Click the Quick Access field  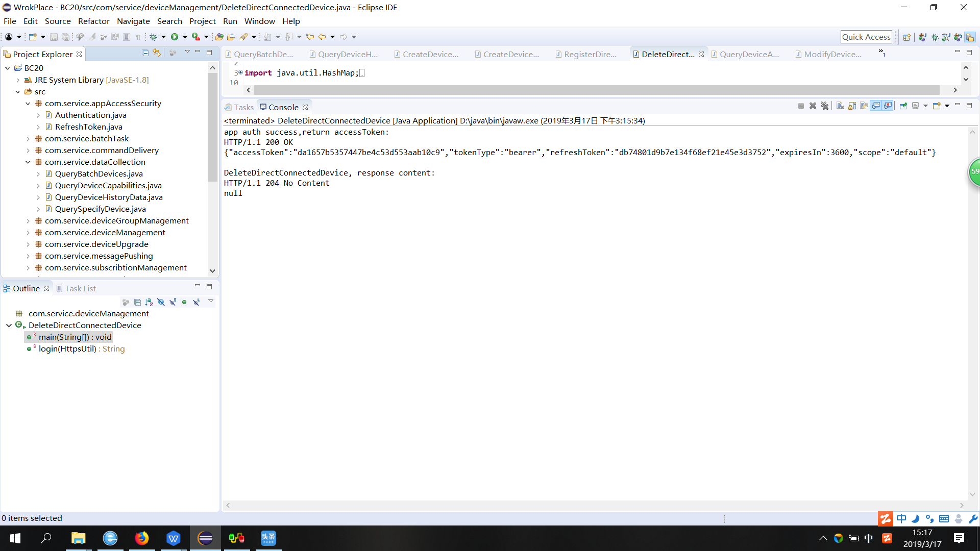(x=866, y=37)
